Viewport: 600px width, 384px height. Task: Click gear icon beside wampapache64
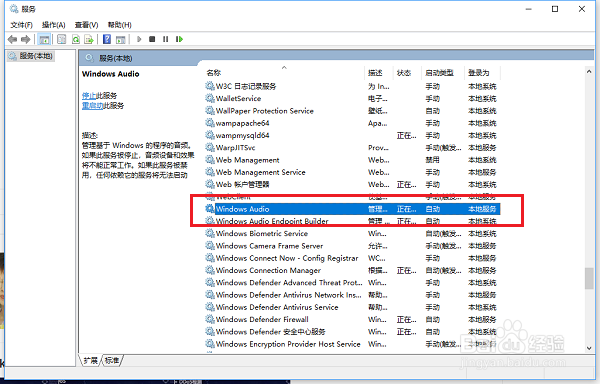point(210,123)
